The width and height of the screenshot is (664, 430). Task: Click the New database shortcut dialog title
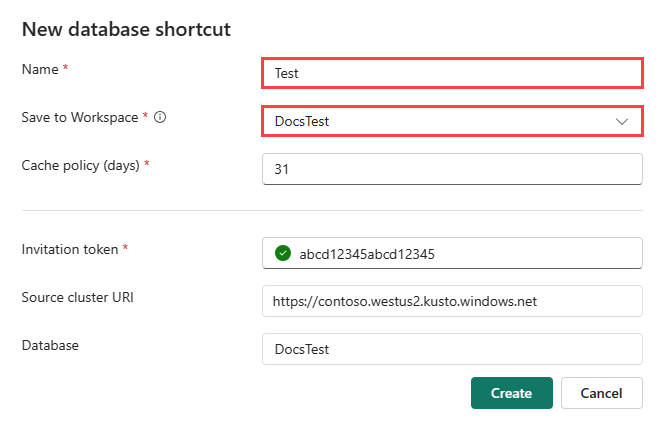[x=126, y=29]
